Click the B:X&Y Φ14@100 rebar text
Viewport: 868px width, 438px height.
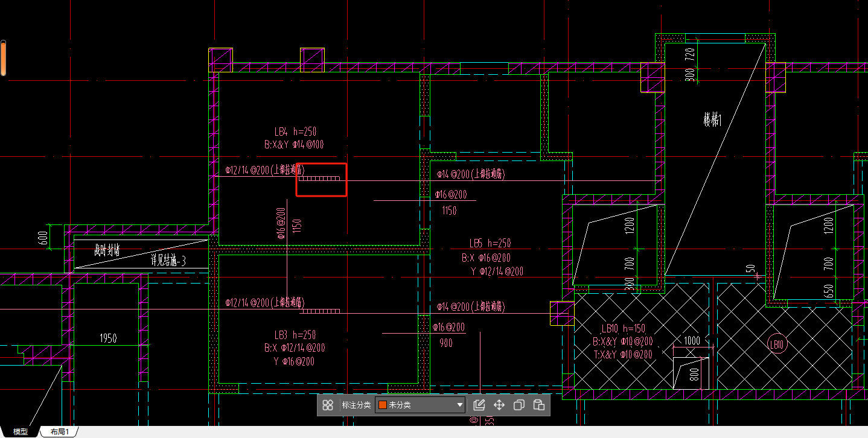pyautogui.click(x=295, y=145)
